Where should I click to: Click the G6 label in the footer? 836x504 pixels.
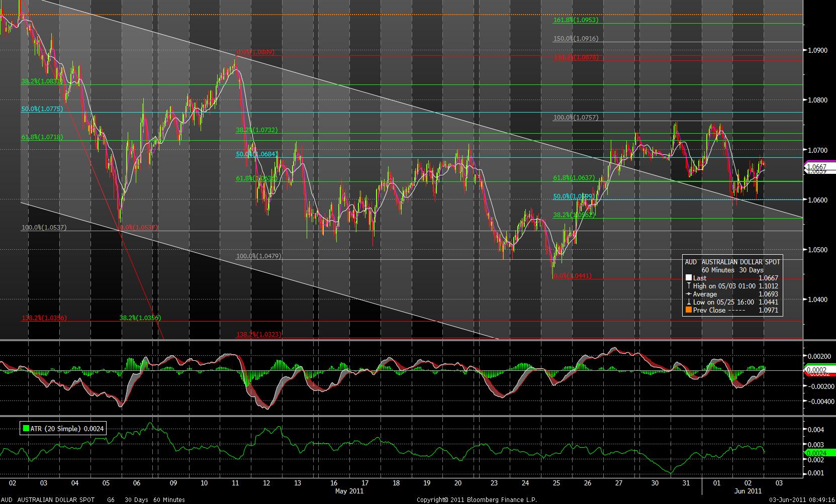tap(110, 500)
